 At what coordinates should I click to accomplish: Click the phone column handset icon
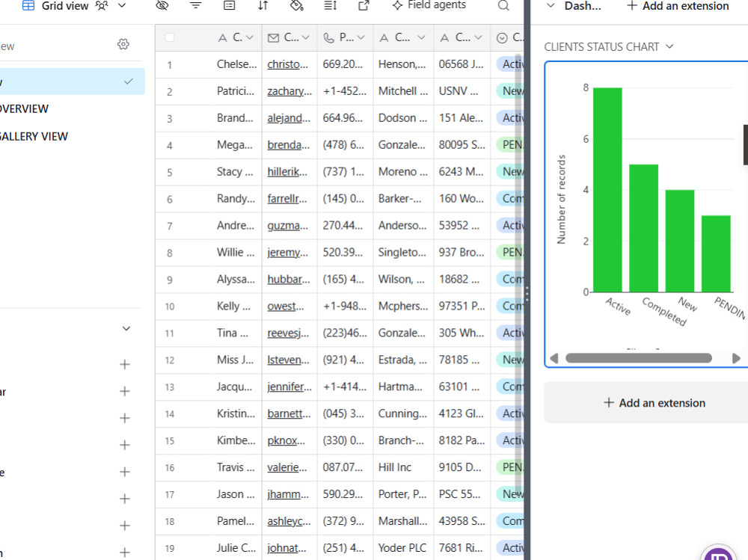coord(328,38)
